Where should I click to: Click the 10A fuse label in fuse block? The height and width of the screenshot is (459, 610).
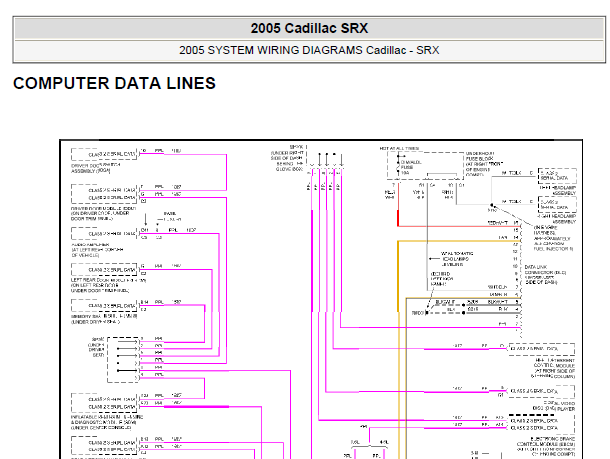pyautogui.click(x=411, y=167)
